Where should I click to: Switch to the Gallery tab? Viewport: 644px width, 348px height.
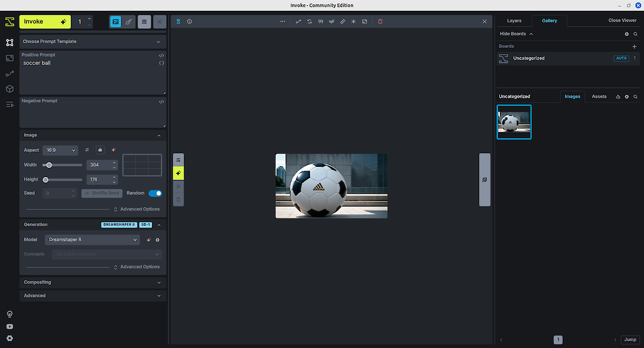(549, 20)
